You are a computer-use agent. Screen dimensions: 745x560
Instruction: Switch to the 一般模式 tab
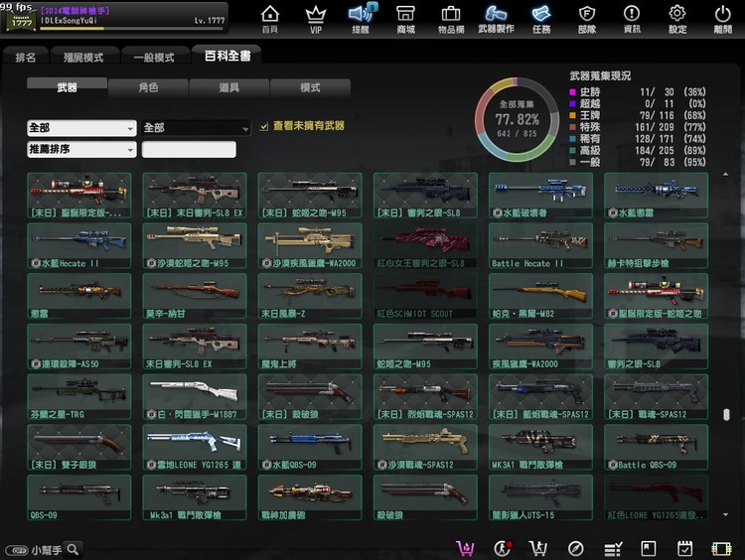(x=154, y=57)
